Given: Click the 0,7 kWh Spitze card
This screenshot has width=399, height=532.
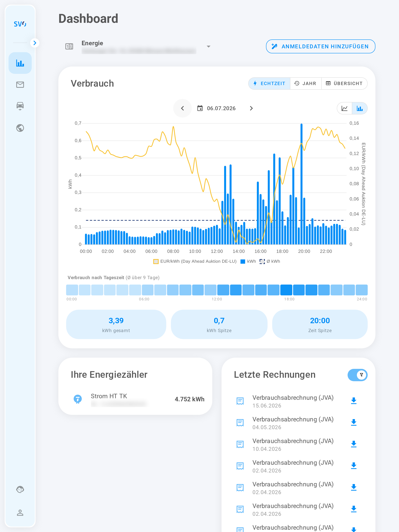Looking at the screenshot, I should 219,324.
